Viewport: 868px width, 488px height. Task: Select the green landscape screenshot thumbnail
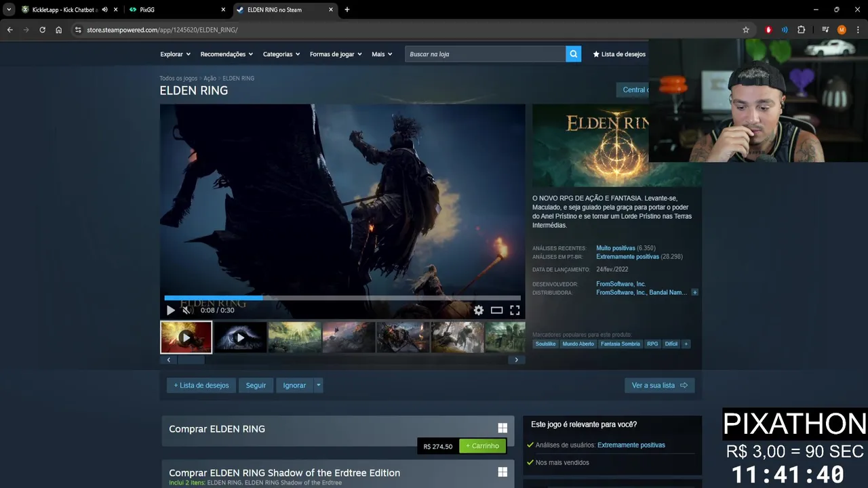point(294,338)
